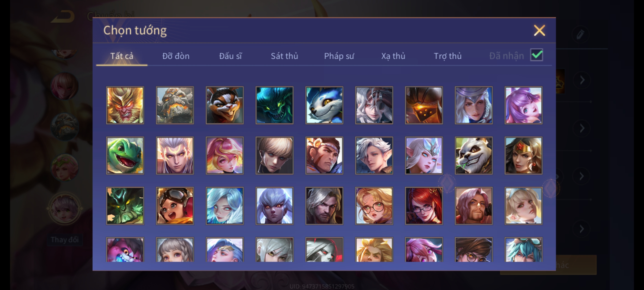
Task: Filter by the Đấu sĩ tab
Action: [230, 56]
